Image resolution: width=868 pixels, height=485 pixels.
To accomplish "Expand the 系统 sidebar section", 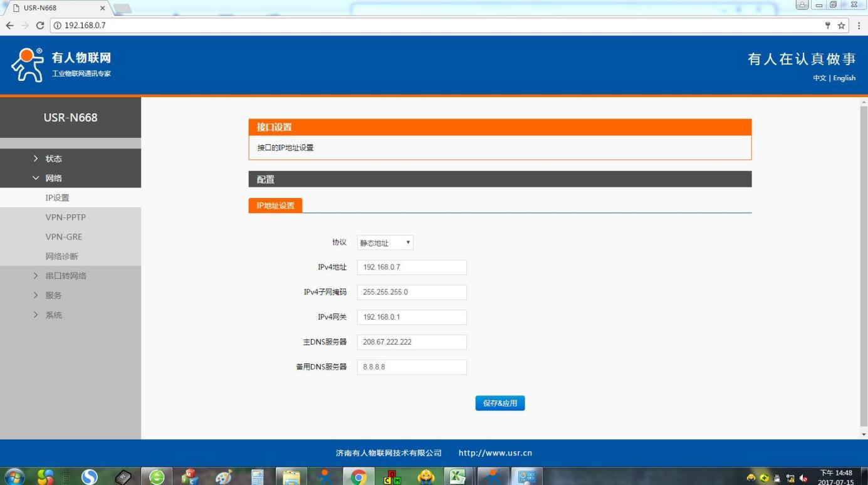I will pos(54,315).
